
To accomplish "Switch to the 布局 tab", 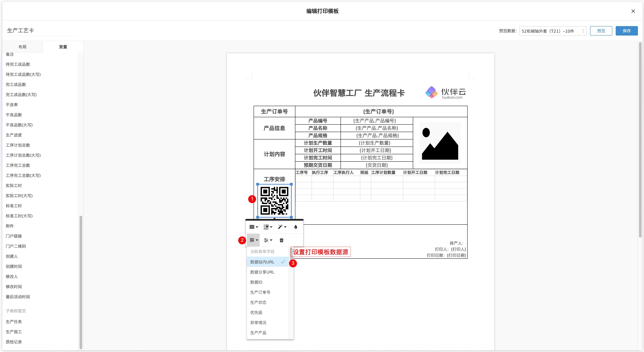I will point(23,47).
